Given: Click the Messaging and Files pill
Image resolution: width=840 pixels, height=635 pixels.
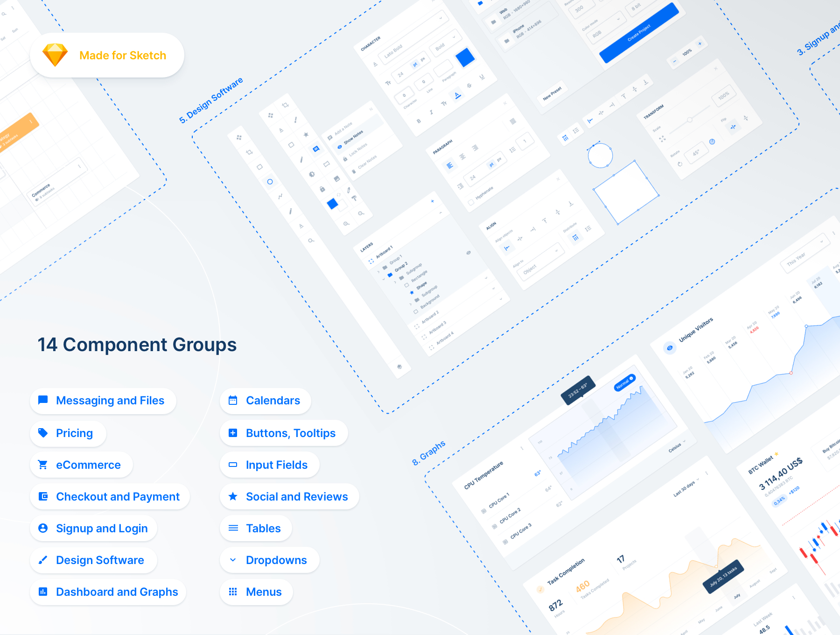Looking at the screenshot, I should [103, 401].
